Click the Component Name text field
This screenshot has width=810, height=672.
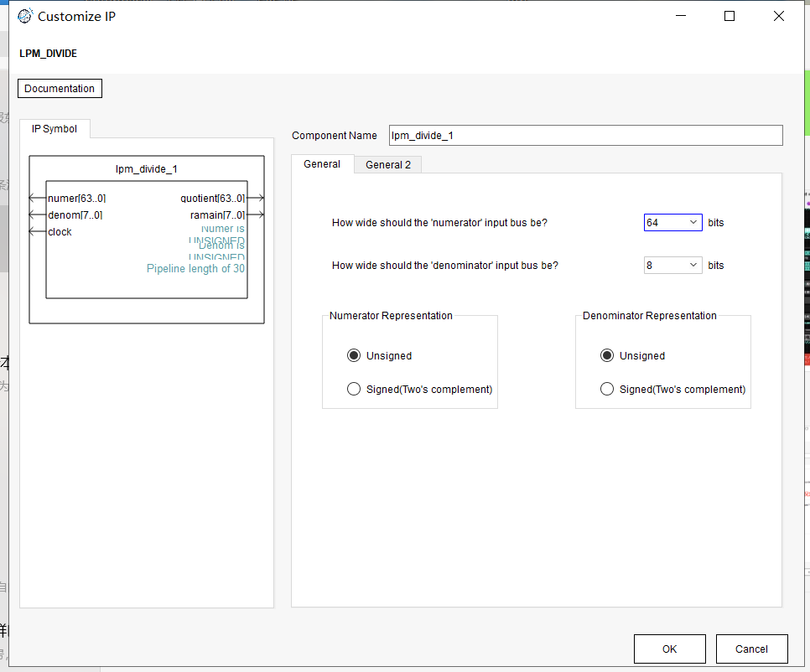tap(585, 136)
